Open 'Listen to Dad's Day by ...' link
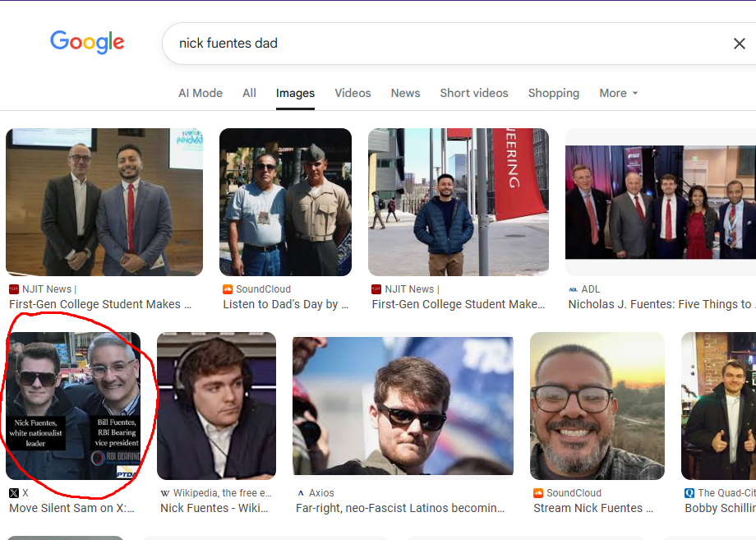756x540 pixels. (x=285, y=304)
